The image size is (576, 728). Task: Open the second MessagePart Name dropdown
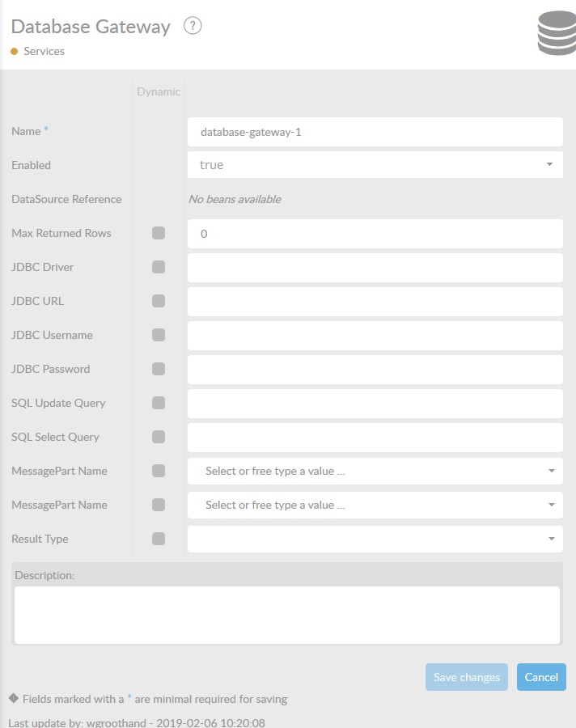[375, 505]
